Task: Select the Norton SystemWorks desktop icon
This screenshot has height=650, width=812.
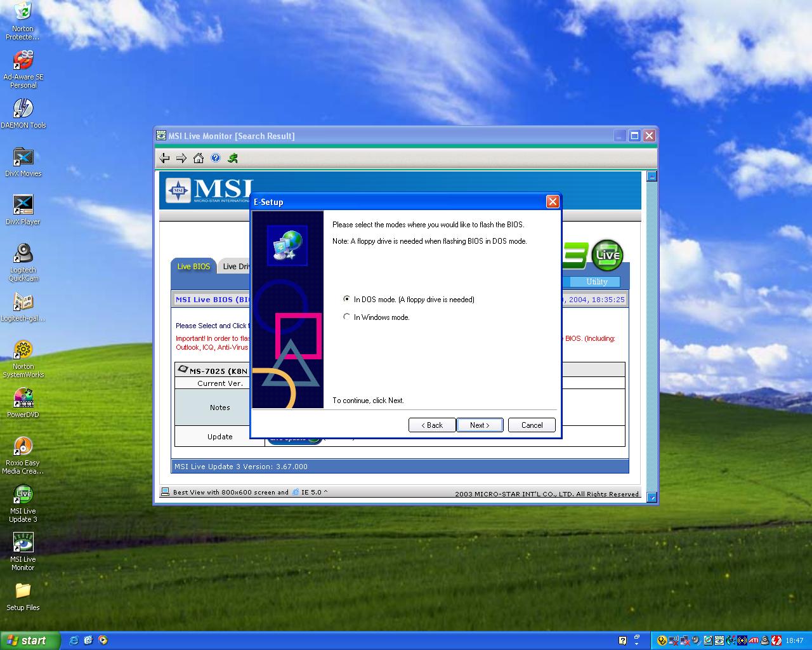Action: click(23, 359)
